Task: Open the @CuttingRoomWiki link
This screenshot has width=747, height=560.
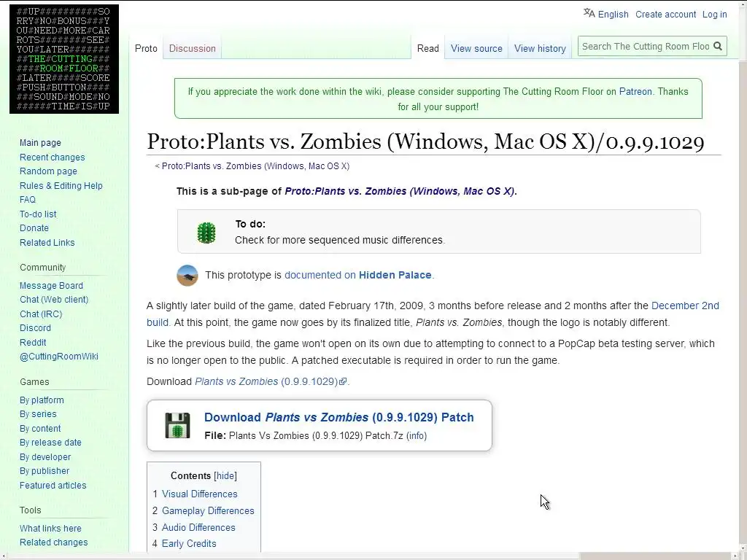Action: (x=59, y=357)
